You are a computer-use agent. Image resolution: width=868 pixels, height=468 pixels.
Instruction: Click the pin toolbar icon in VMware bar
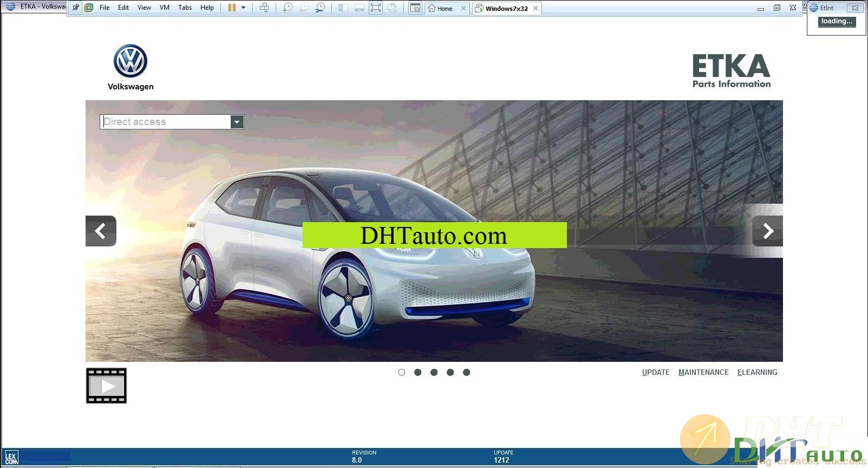point(76,8)
